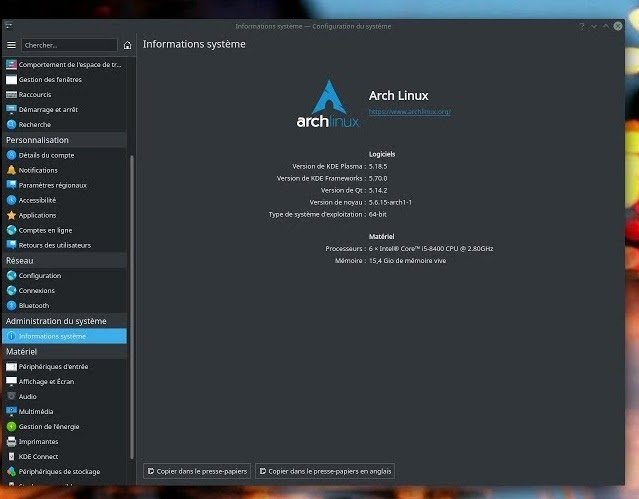Click the Arch Linux logo image
This screenshot has width=639, height=499.
coord(328,104)
